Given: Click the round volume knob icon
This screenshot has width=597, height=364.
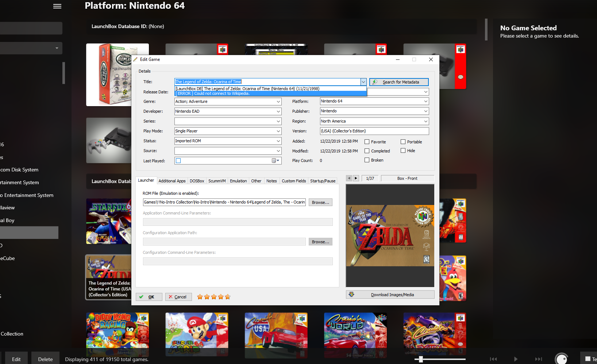Looking at the screenshot, I should click(562, 359).
